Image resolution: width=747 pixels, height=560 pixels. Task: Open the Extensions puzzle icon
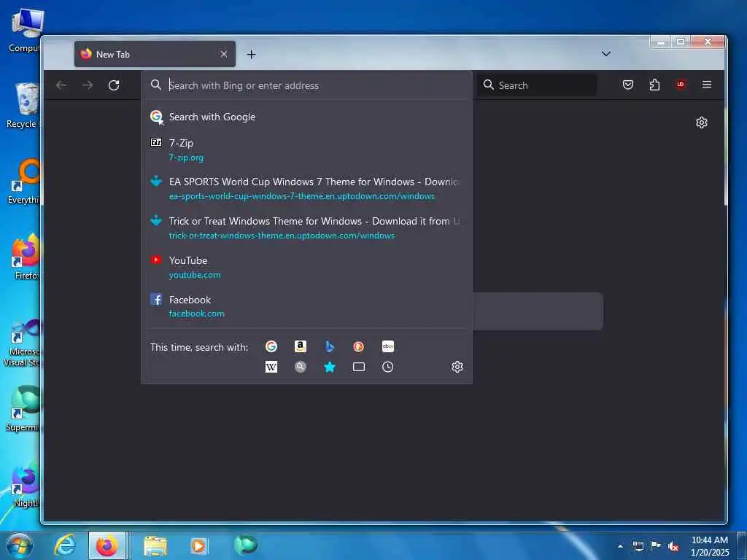[654, 85]
